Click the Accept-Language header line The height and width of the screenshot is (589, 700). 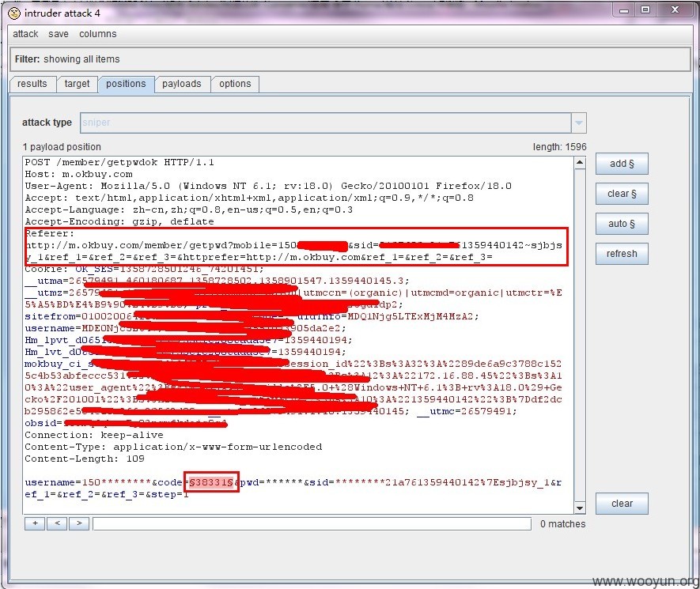pos(189,210)
